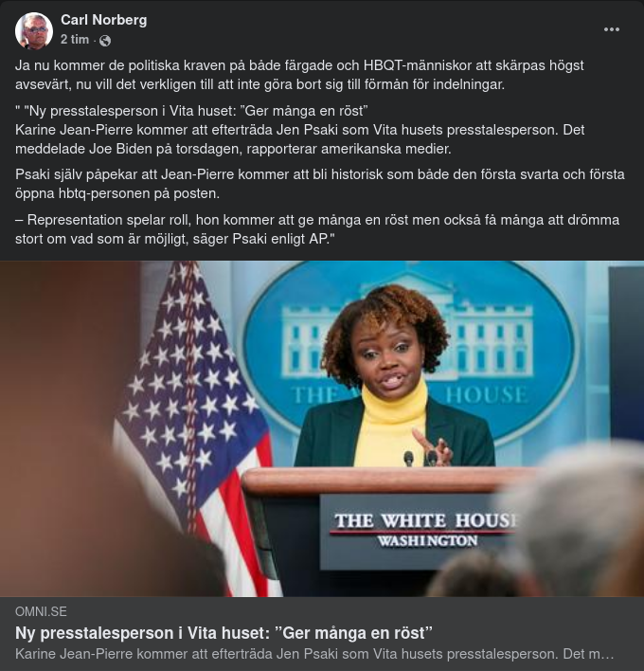Click paragraph beginning "Ja nu kommer de politiska"
This screenshot has height=671, width=644.
pyautogui.click(x=299, y=75)
